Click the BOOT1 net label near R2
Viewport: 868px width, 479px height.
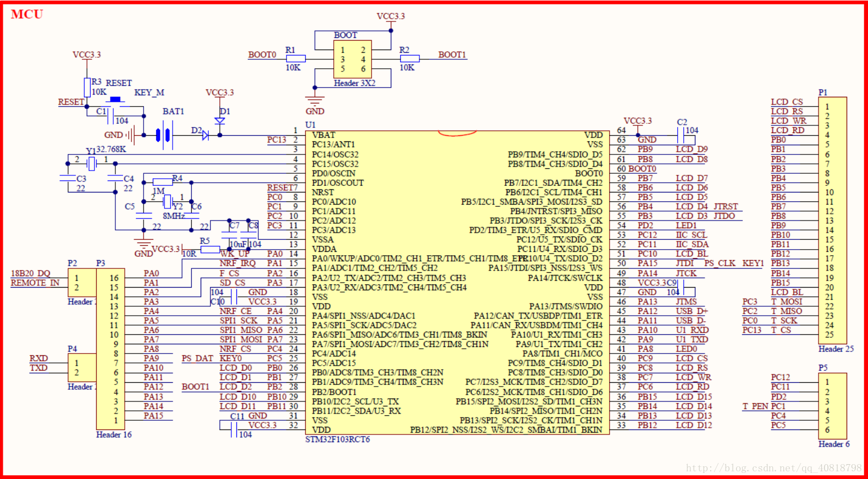point(452,54)
